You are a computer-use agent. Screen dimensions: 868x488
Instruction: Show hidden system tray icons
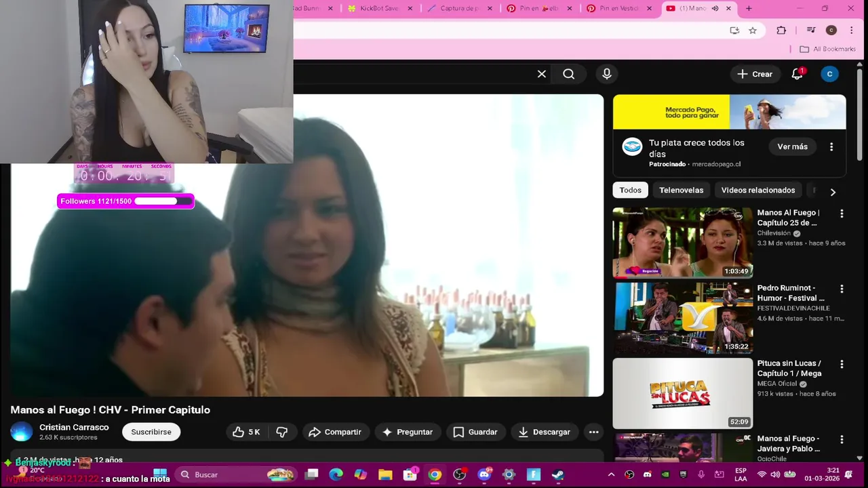coord(611,474)
